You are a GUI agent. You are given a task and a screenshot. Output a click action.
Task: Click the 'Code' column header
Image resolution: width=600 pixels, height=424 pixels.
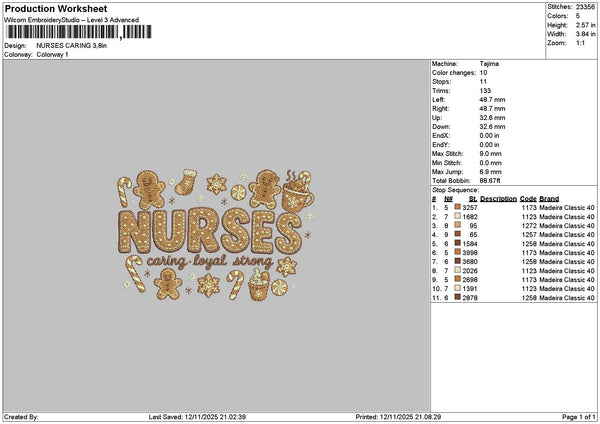pos(528,199)
